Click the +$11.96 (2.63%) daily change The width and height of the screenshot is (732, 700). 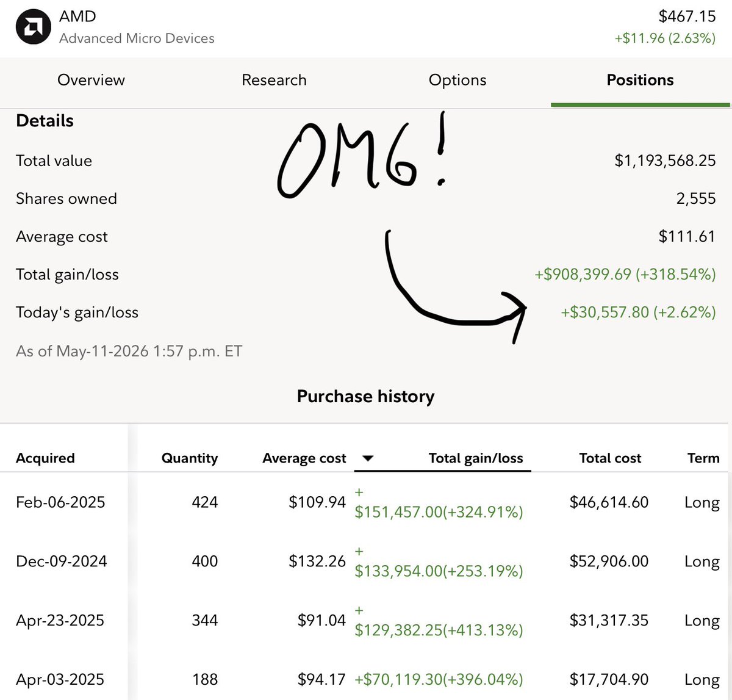(x=665, y=38)
